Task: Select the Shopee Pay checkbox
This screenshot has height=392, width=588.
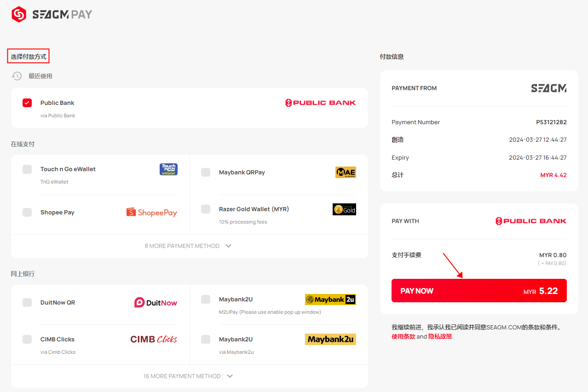Action: (27, 212)
